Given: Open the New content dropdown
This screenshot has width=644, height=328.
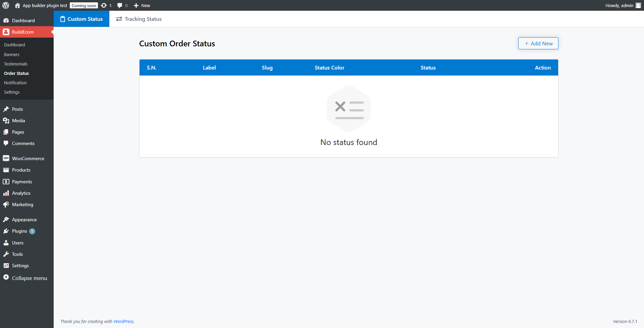Looking at the screenshot, I should point(142,5).
